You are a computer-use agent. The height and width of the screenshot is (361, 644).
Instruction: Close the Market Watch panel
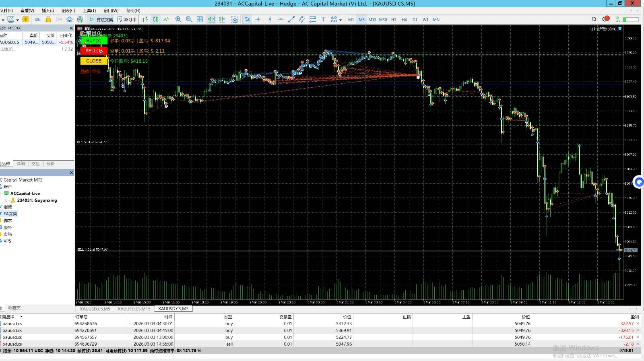[x=71, y=28]
